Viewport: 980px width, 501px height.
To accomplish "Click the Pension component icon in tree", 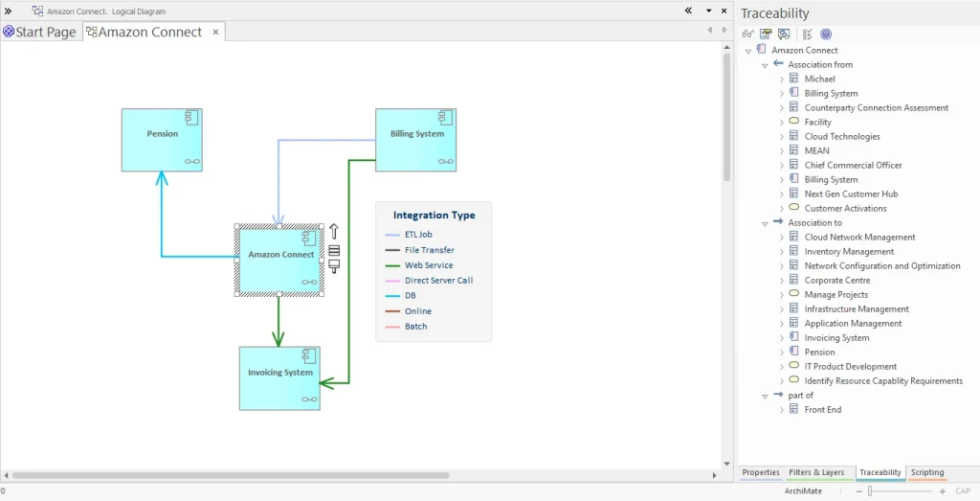I will 793,352.
